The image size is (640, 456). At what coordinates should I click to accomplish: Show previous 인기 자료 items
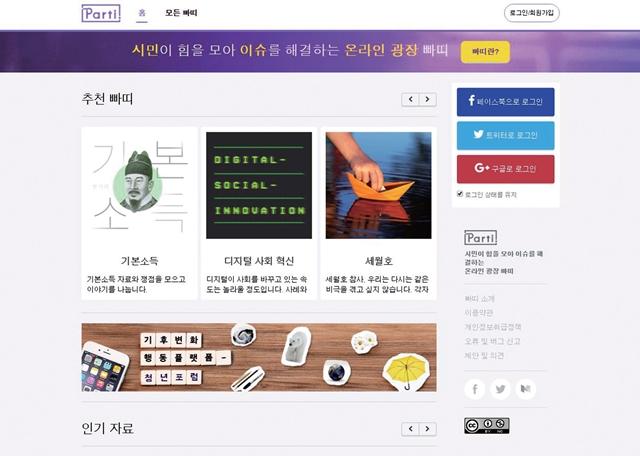tap(410, 429)
